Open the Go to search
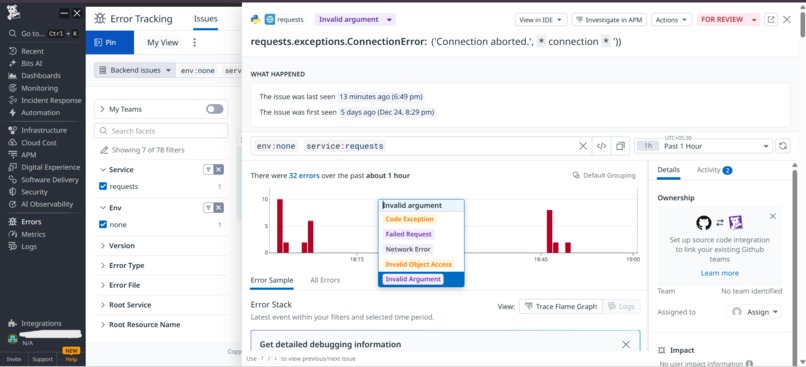This screenshot has width=806, height=367. [x=43, y=33]
